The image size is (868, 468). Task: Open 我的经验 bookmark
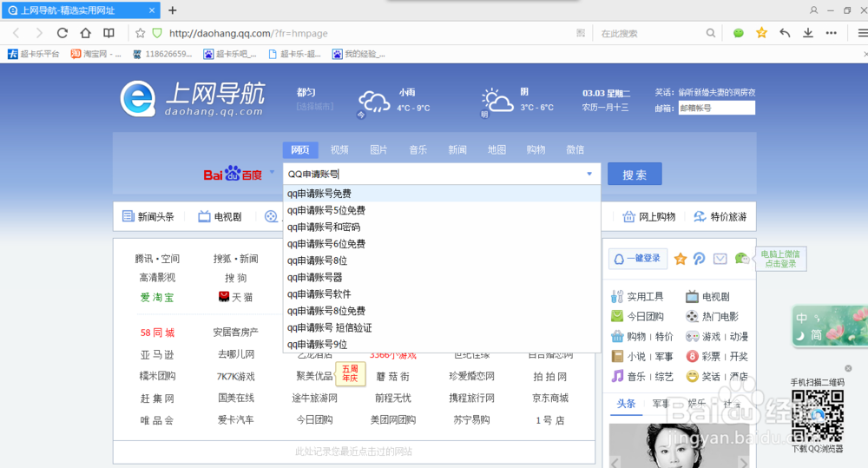pyautogui.click(x=358, y=54)
